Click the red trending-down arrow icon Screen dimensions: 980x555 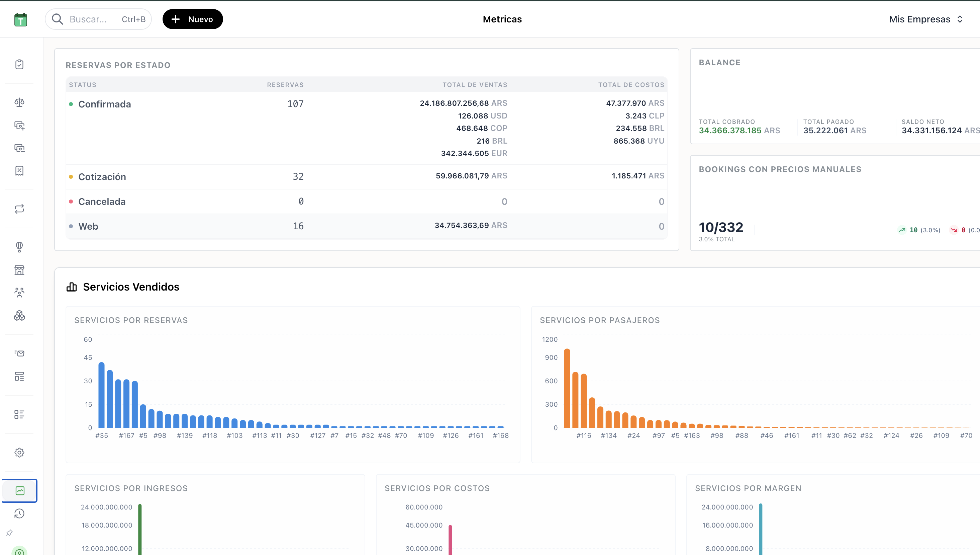click(x=954, y=230)
